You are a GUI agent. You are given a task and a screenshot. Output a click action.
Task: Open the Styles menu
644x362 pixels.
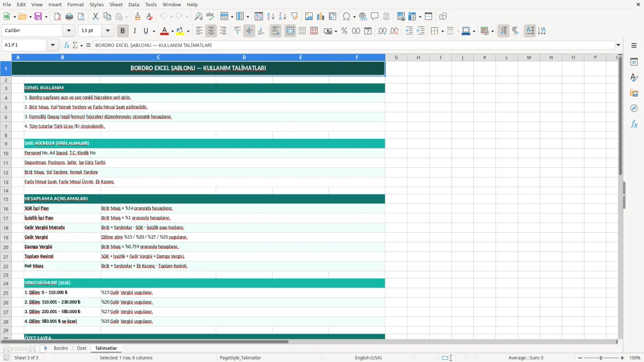(97, 4)
